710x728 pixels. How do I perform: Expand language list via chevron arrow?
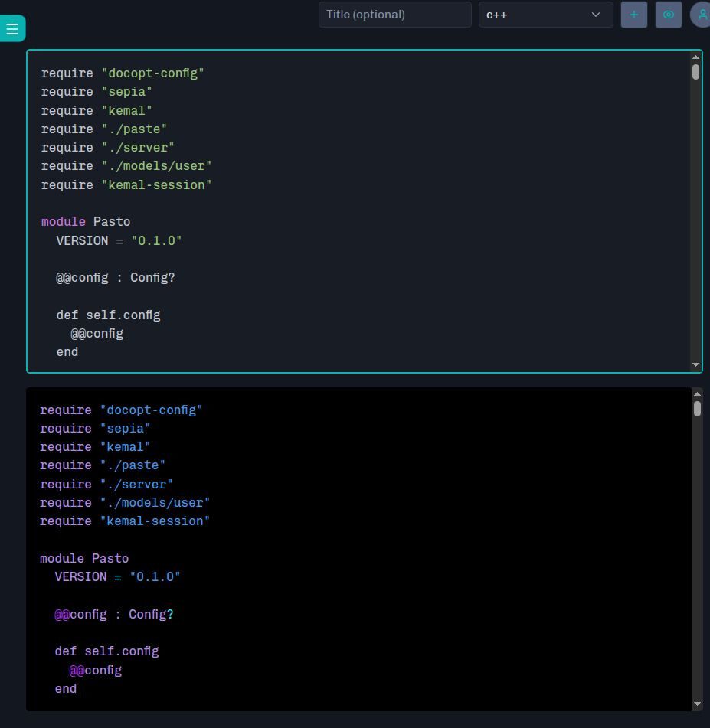[x=596, y=15]
